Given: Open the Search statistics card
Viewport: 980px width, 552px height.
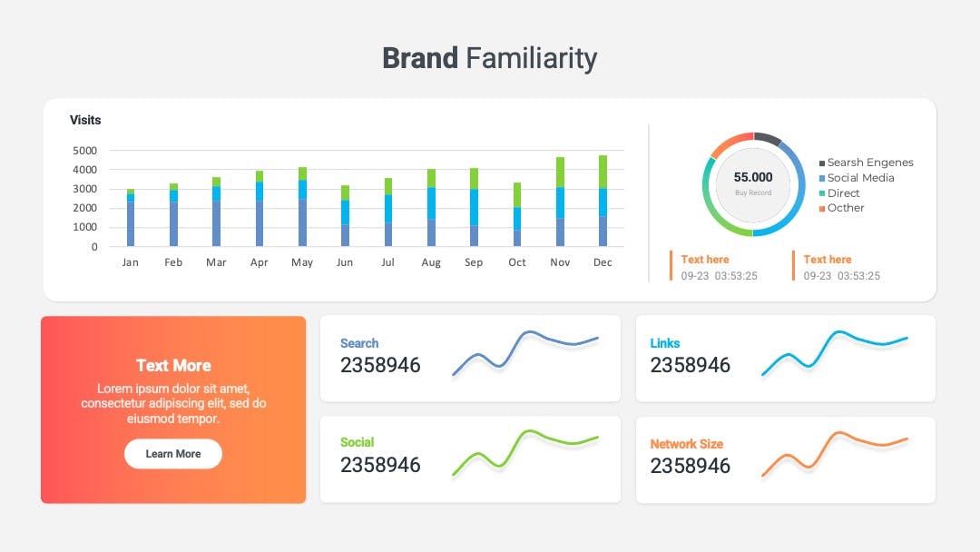Looking at the screenshot, I should (x=470, y=358).
